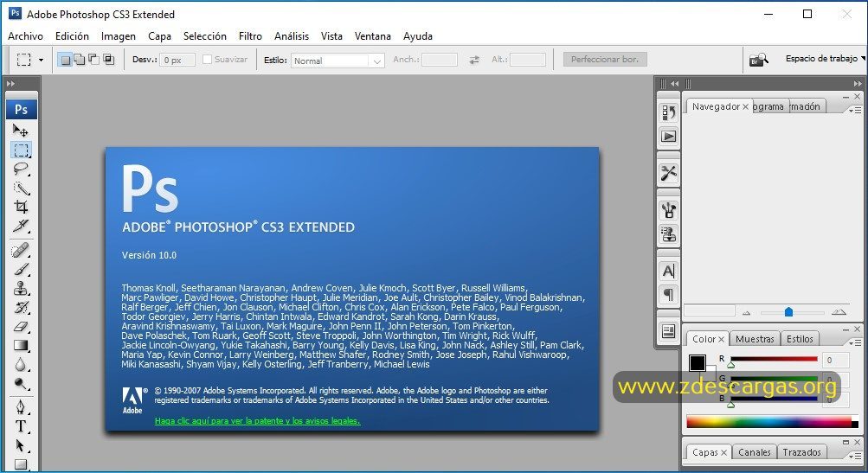Image resolution: width=868 pixels, height=473 pixels.
Task: Select the Horizontal Type tool
Action: pyautogui.click(x=21, y=426)
